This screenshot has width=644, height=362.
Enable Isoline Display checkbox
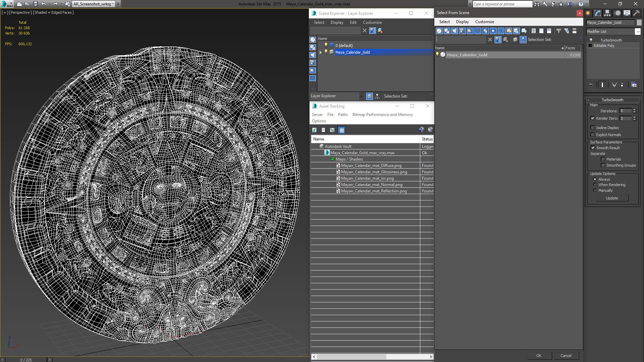click(x=592, y=128)
